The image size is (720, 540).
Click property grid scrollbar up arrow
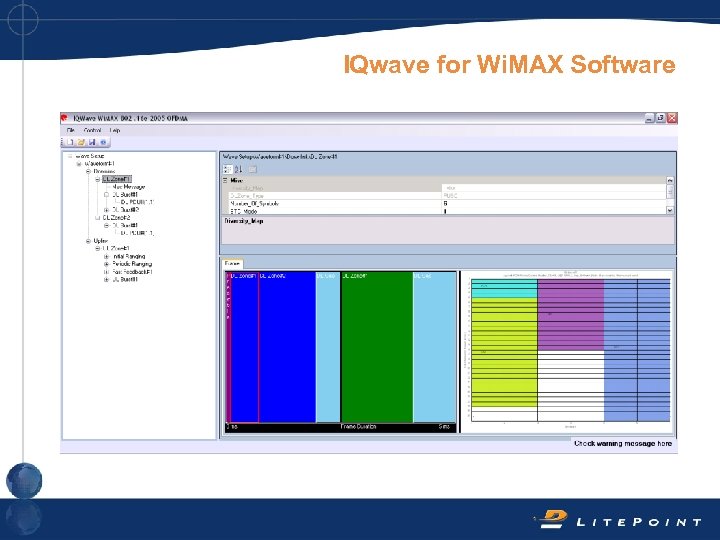click(670, 181)
